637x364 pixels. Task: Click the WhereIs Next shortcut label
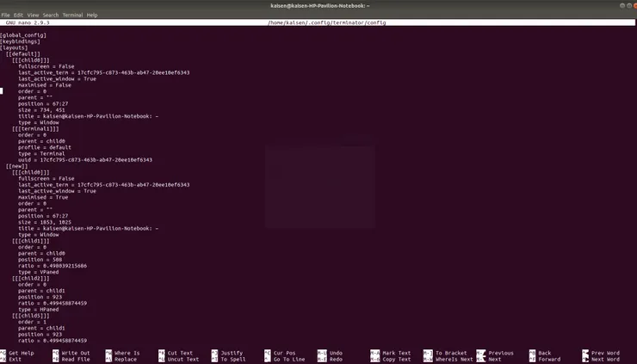tap(455, 359)
